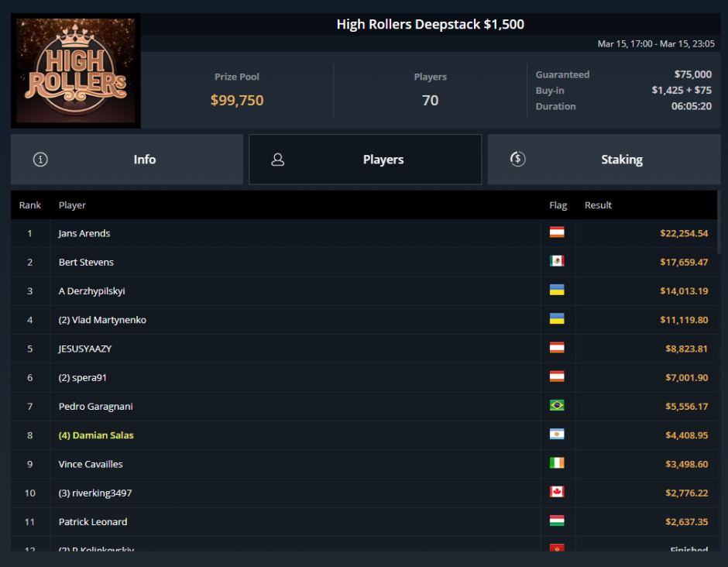This screenshot has height=567, width=728.
Task: Click the $22,254.54 first place result
Action: [684, 234]
